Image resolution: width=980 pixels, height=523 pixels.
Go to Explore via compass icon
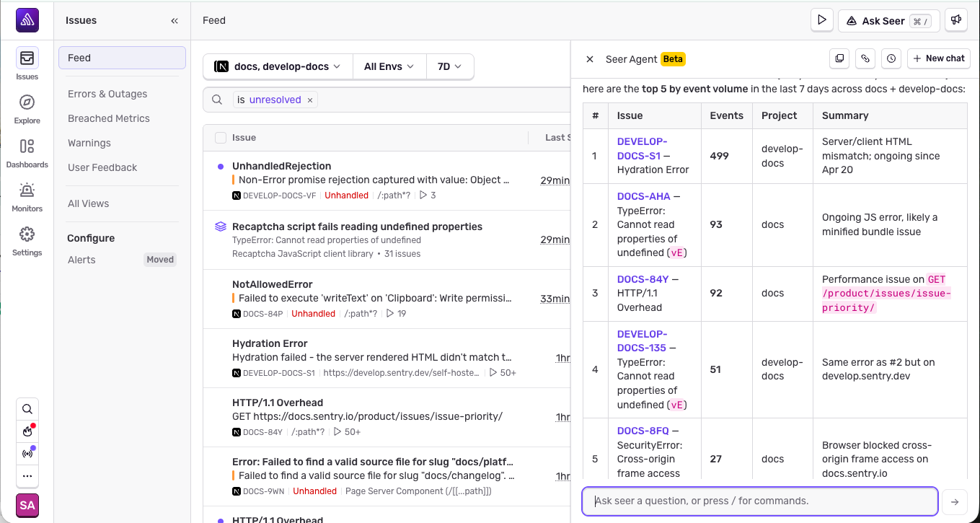coord(27,102)
